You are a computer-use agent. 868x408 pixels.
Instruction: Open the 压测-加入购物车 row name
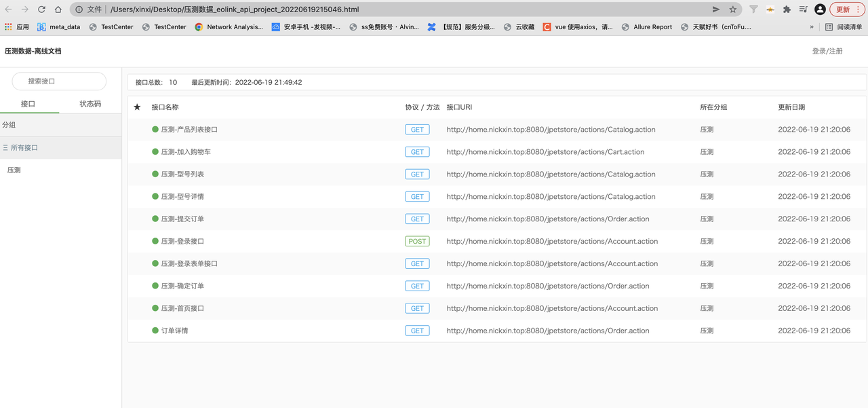tap(186, 152)
